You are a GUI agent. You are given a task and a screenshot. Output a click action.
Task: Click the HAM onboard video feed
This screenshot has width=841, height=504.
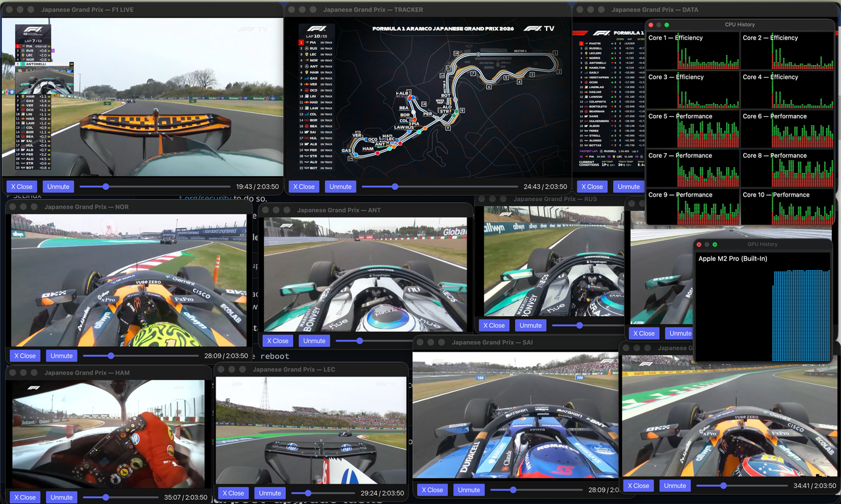click(x=108, y=434)
